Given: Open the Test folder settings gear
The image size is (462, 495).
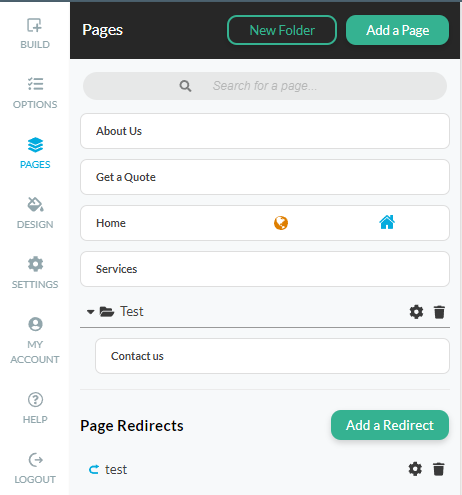Looking at the screenshot, I should click(416, 312).
